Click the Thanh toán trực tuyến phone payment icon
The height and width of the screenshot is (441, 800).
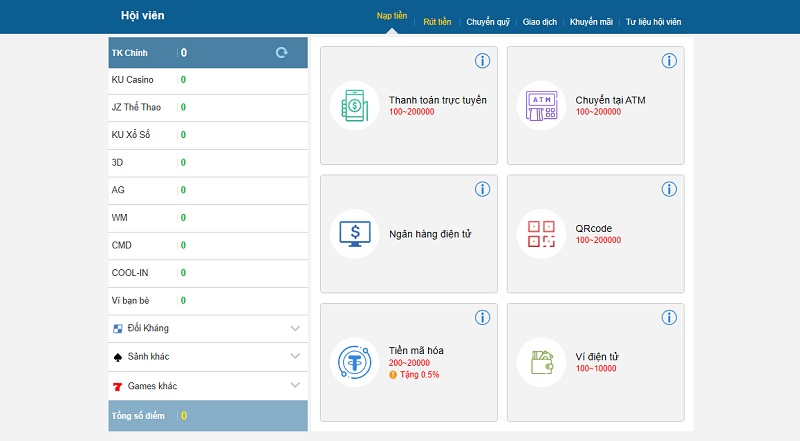[355, 105]
